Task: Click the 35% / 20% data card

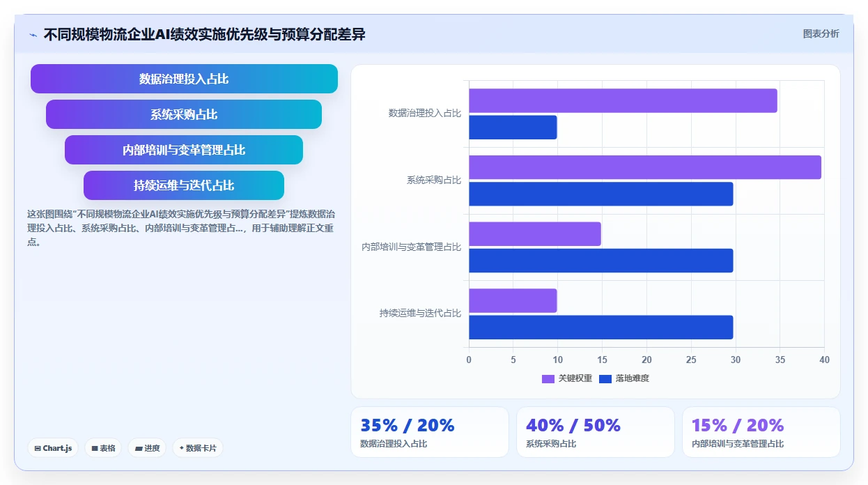Action: point(430,432)
